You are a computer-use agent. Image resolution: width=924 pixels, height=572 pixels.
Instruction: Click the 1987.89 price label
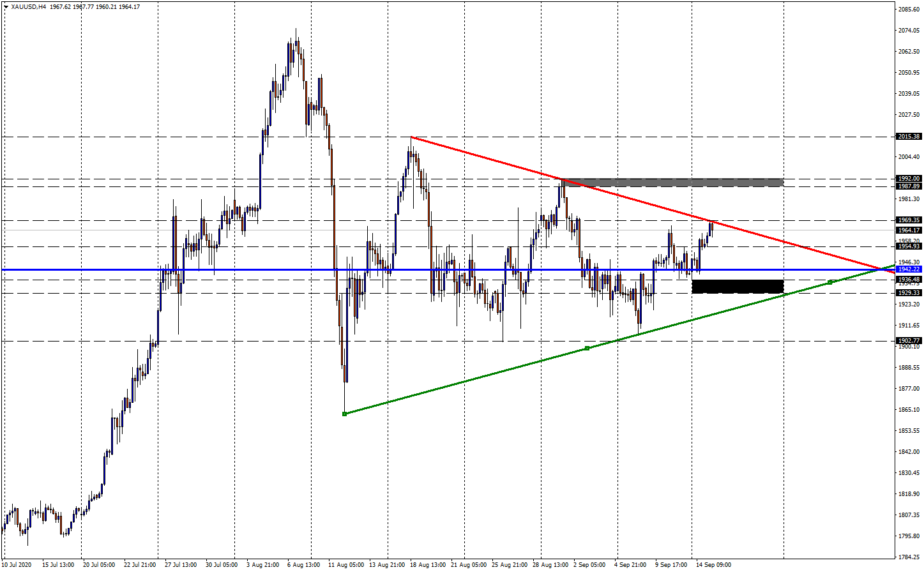click(909, 186)
